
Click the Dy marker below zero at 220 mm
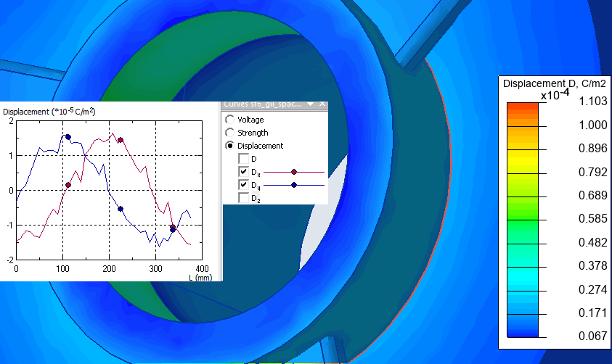click(x=121, y=209)
